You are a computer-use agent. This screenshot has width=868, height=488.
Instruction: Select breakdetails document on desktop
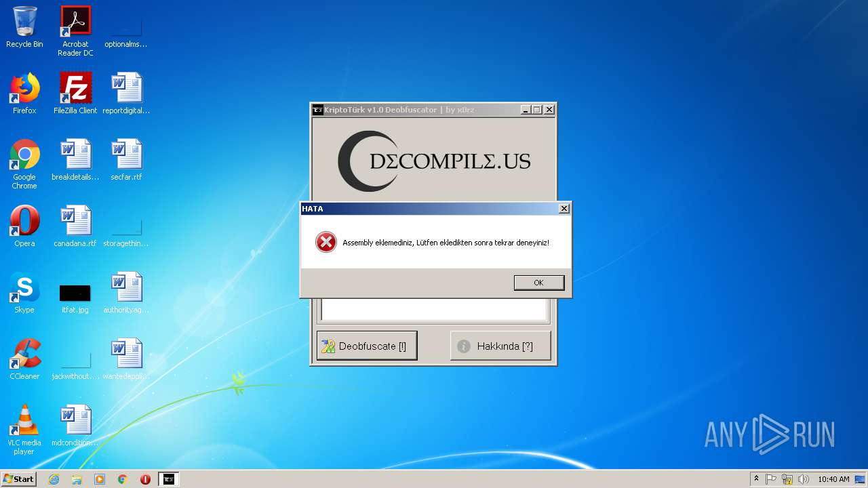click(x=75, y=160)
